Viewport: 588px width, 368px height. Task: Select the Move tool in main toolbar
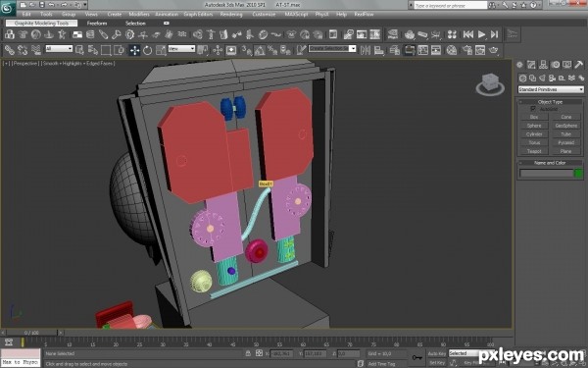(x=134, y=50)
